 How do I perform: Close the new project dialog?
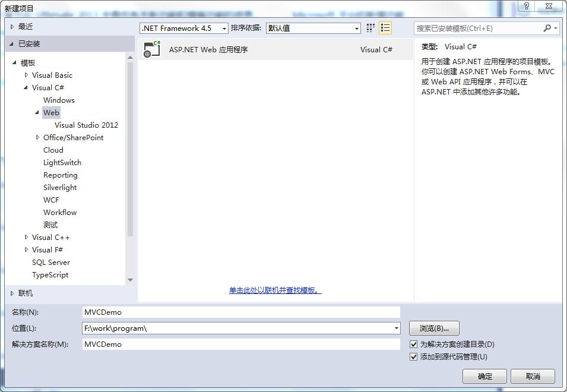click(x=549, y=6)
